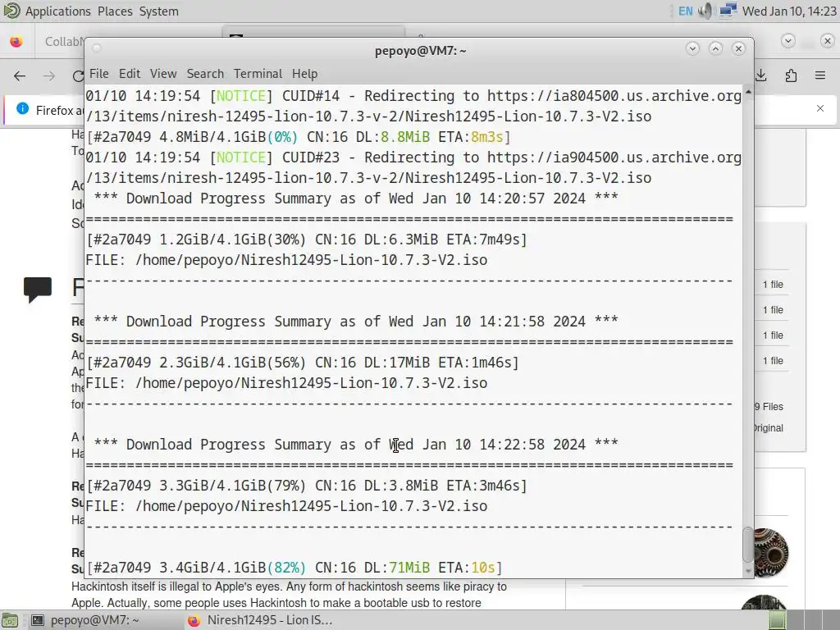The image size is (840, 630).
Task: Click the fourth '1 file' link in sidebar
Action: click(x=773, y=361)
